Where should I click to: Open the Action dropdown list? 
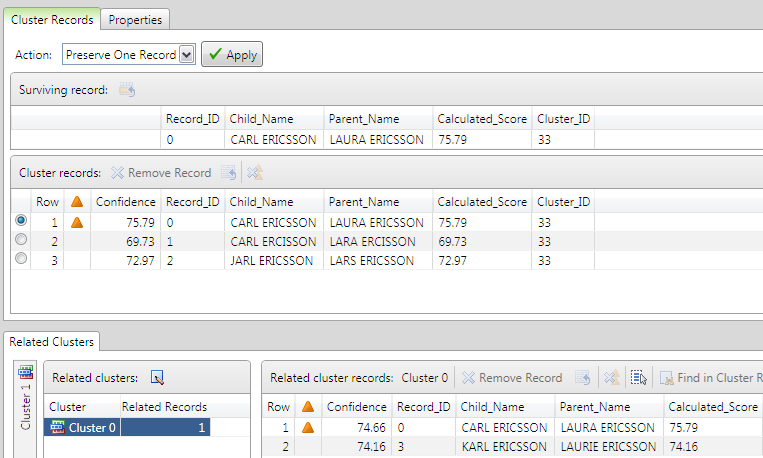(185, 55)
